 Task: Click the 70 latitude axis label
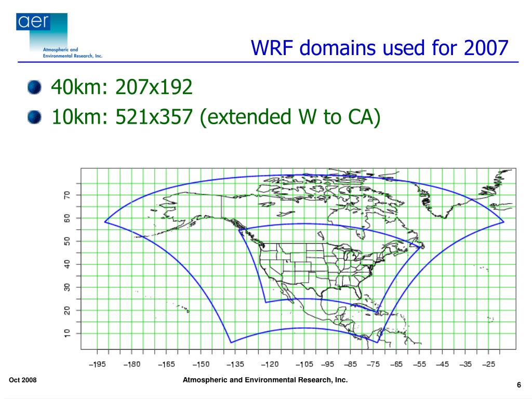pyautogui.click(x=67, y=195)
